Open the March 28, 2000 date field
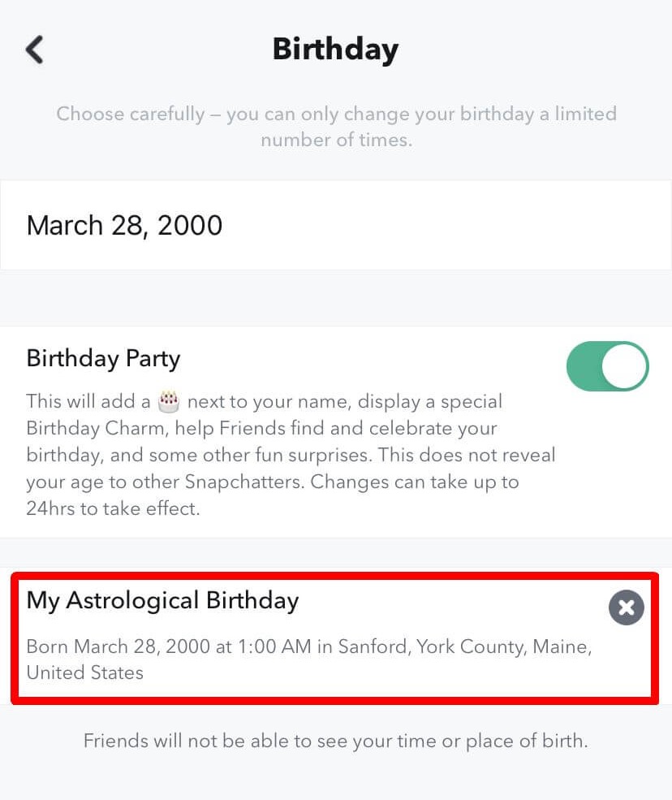This screenshot has width=672, height=800. tap(125, 225)
